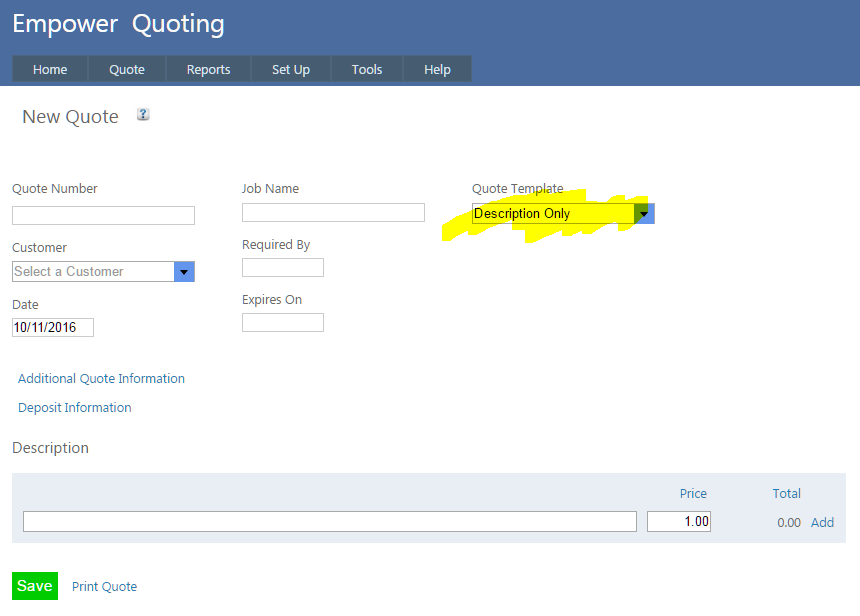Open the Reports menu
The width and height of the screenshot is (860, 616).
(x=208, y=69)
